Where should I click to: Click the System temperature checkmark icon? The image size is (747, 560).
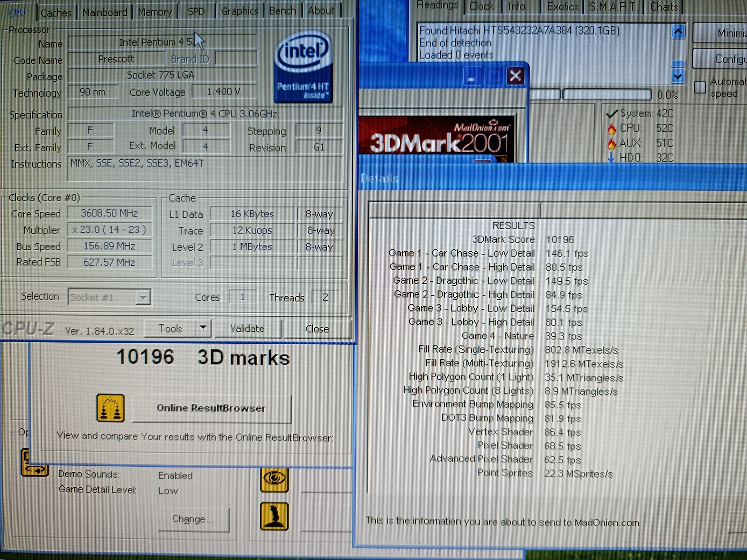pos(611,114)
